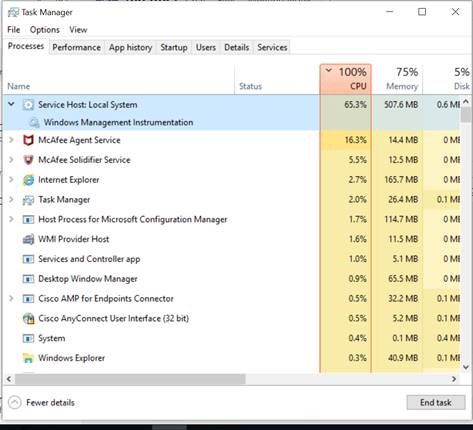This screenshot has width=473, height=430.
Task: Click the McAfee Agent Service shield icon
Action: (x=28, y=140)
